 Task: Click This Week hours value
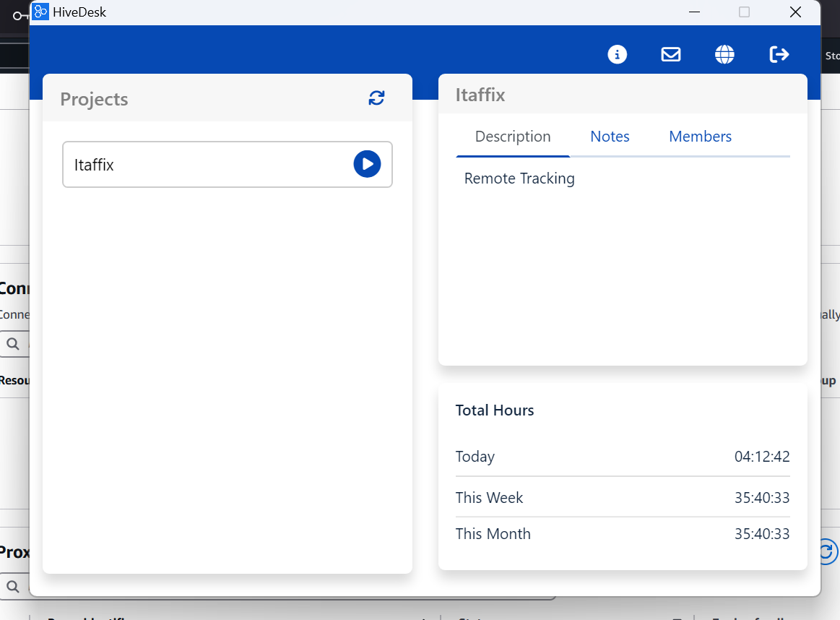[762, 498]
